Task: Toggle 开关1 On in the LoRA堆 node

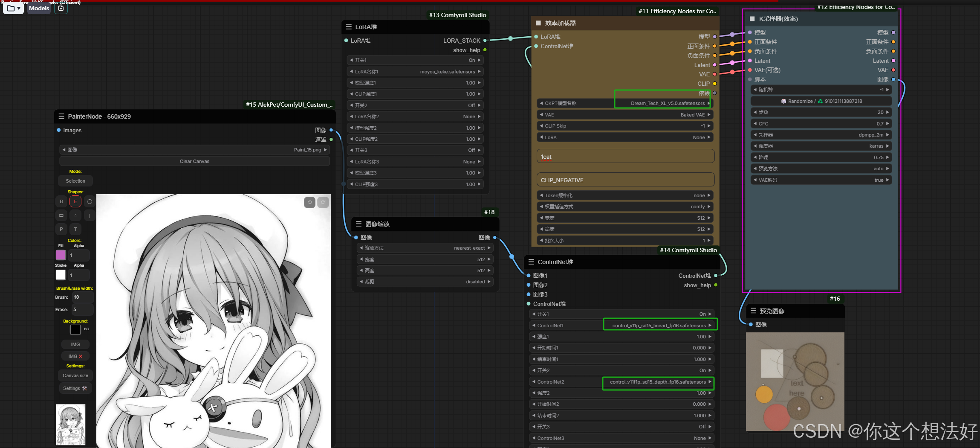Action: coord(415,60)
